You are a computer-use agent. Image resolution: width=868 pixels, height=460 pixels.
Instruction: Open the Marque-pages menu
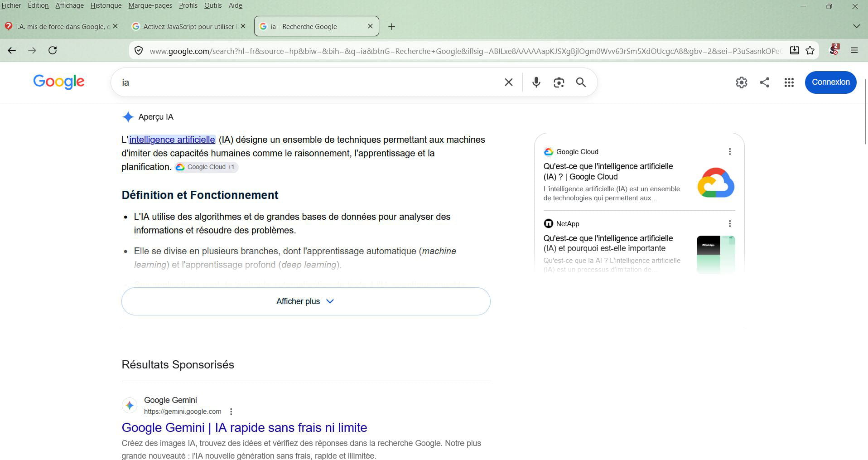[150, 5]
